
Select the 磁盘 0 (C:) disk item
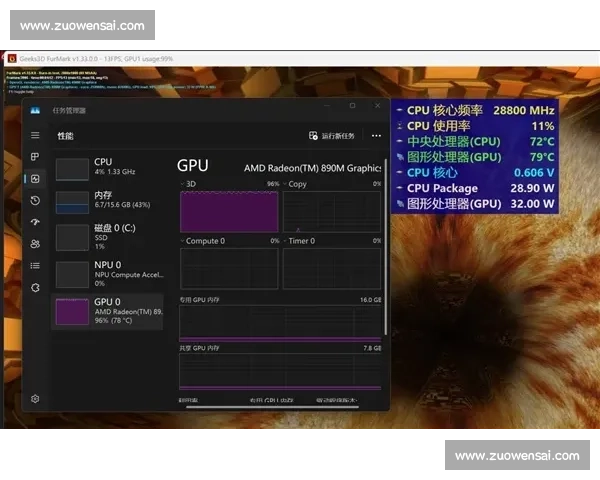(110, 236)
